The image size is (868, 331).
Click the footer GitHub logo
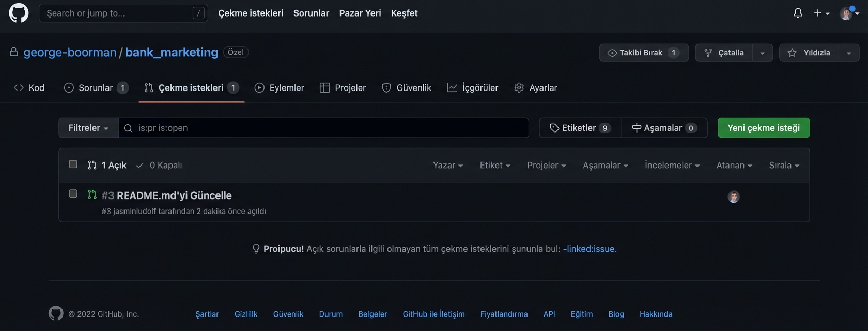(56, 313)
